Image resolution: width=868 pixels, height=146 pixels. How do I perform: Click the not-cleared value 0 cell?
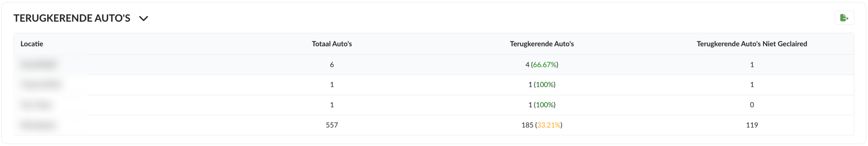(751, 105)
